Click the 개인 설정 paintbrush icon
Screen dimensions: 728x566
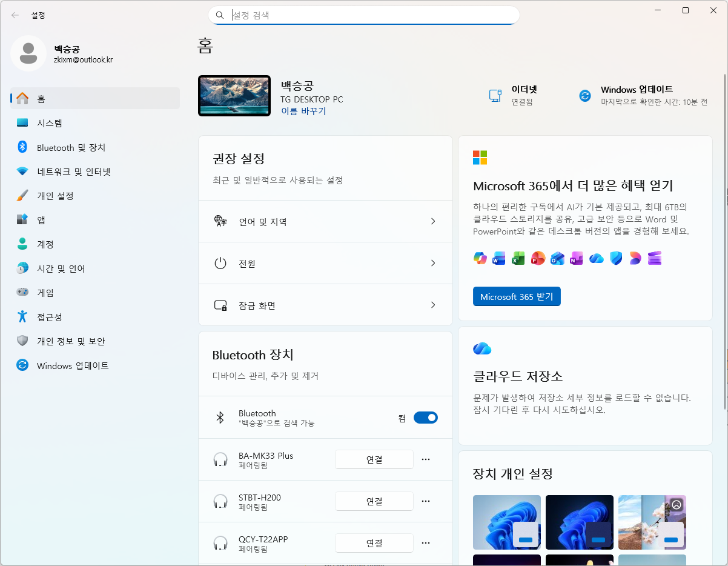22,196
